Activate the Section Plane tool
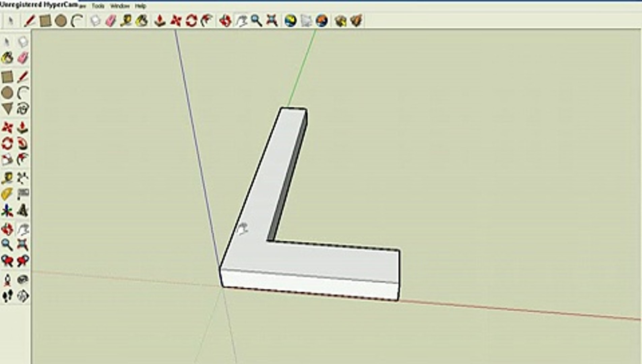The width and height of the screenshot is (642, 364). (x=23, y=296)
